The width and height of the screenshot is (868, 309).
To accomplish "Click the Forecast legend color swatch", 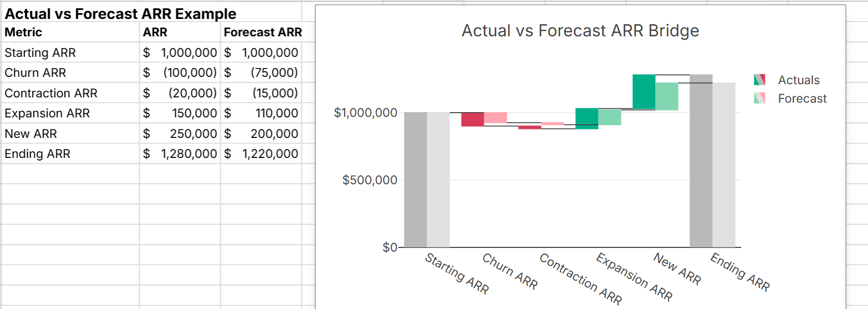I will pos(759,98).
